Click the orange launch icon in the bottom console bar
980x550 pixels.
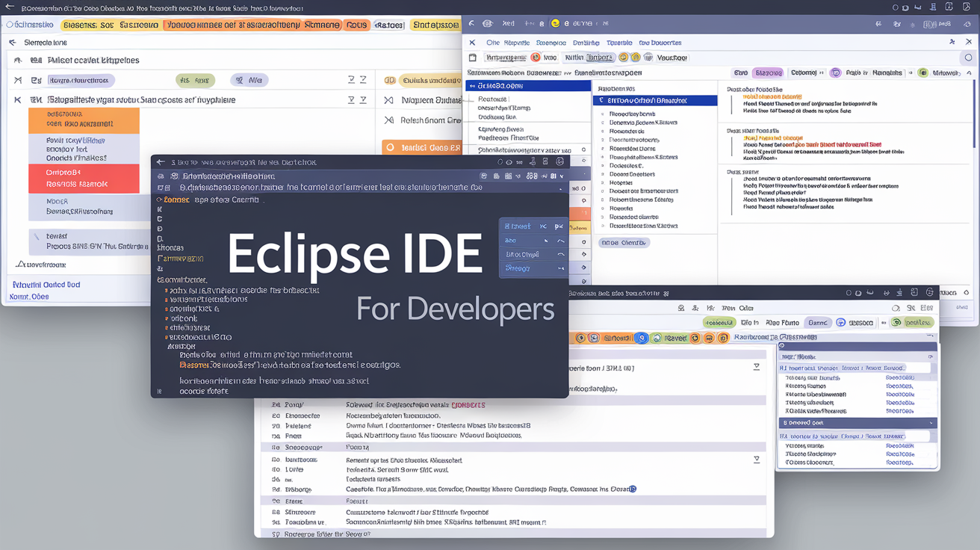coord(580,338)
